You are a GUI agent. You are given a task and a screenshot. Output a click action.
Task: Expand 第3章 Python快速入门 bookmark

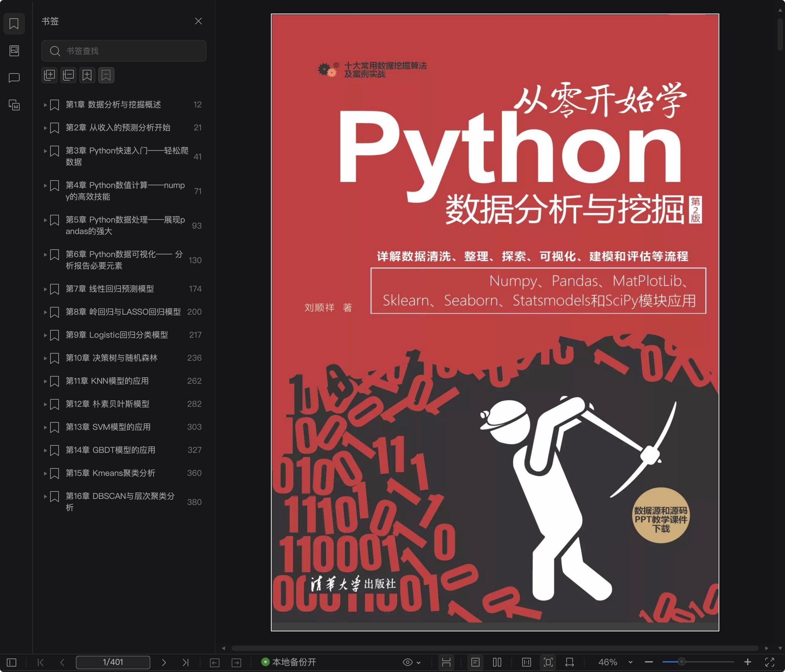[45, 151]
